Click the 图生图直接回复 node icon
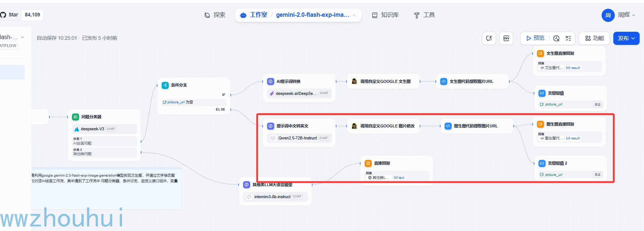Screen dimensions: 644x231 540,124
